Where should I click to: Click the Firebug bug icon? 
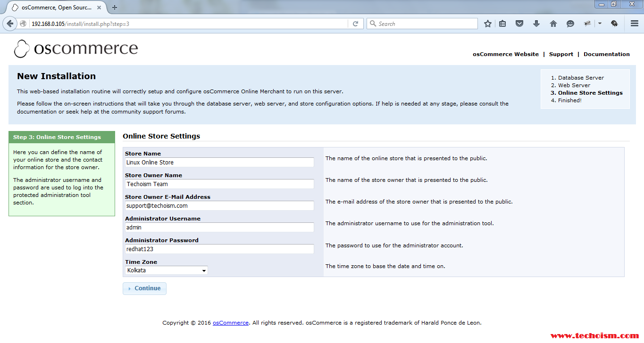[x=587, y=24]
